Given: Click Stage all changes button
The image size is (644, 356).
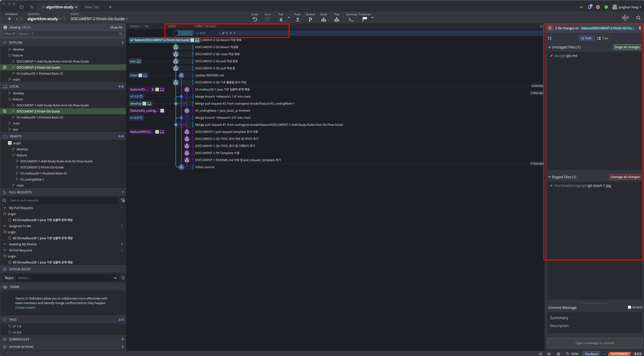Looking at the screenshot, I should pyautogui.click(x=627, y=47).
